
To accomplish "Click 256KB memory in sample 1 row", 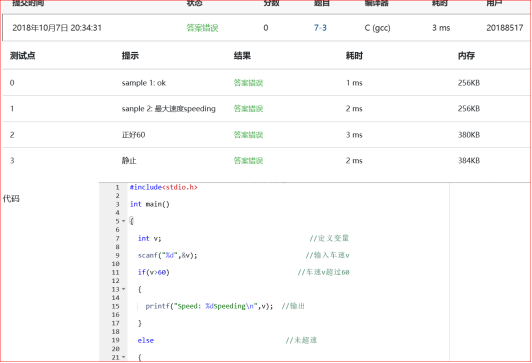I will [x=469, y=83].
